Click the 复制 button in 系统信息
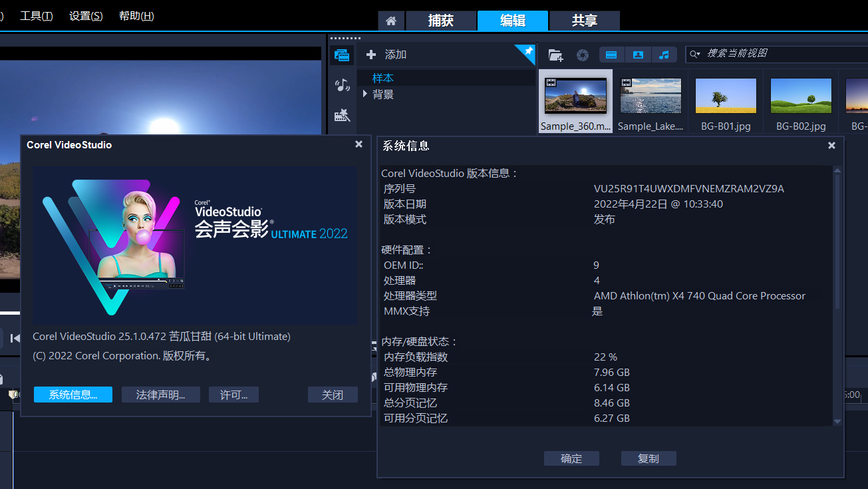The height and width of the screenshot is (489, 868). (x=649, y=458)
